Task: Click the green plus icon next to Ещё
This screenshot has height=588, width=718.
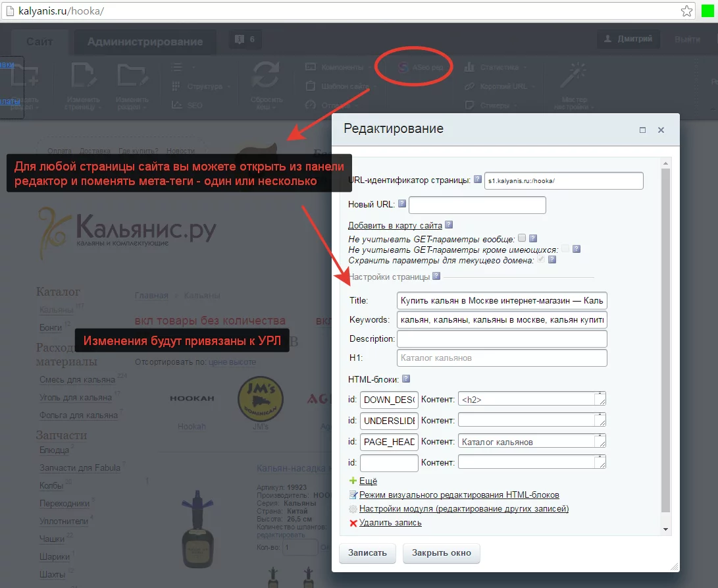Action: pos(353,481)
